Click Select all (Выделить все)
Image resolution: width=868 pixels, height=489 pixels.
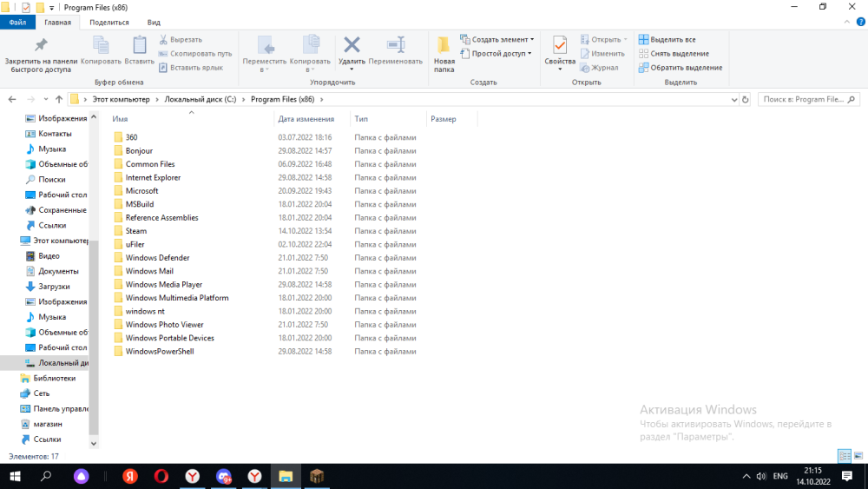(667, 39)
